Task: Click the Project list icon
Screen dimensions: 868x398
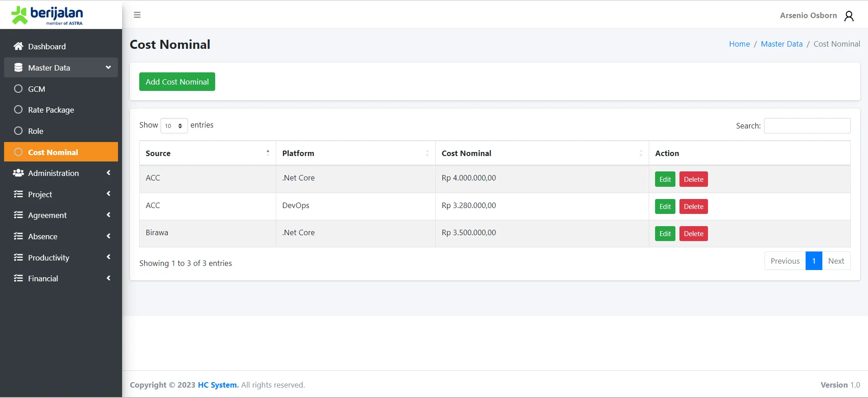Action: click(x=18, y=194)
